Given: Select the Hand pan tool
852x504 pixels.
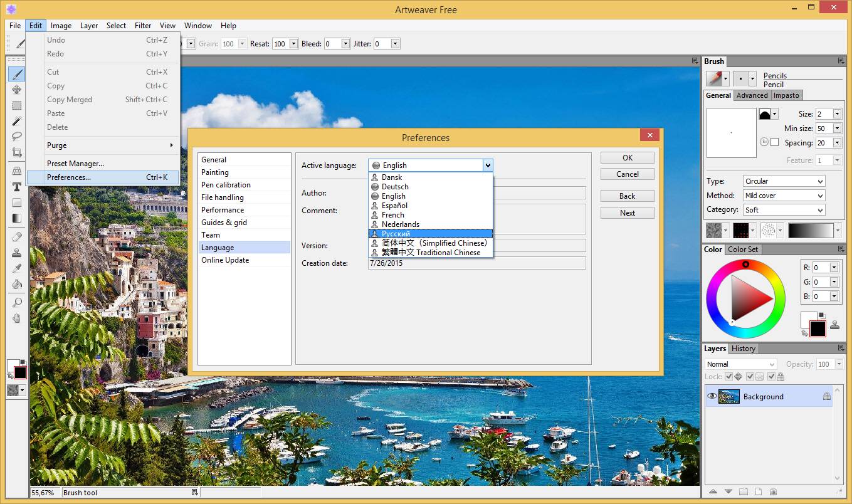Looking at the screenshot, I should (17, 318).
